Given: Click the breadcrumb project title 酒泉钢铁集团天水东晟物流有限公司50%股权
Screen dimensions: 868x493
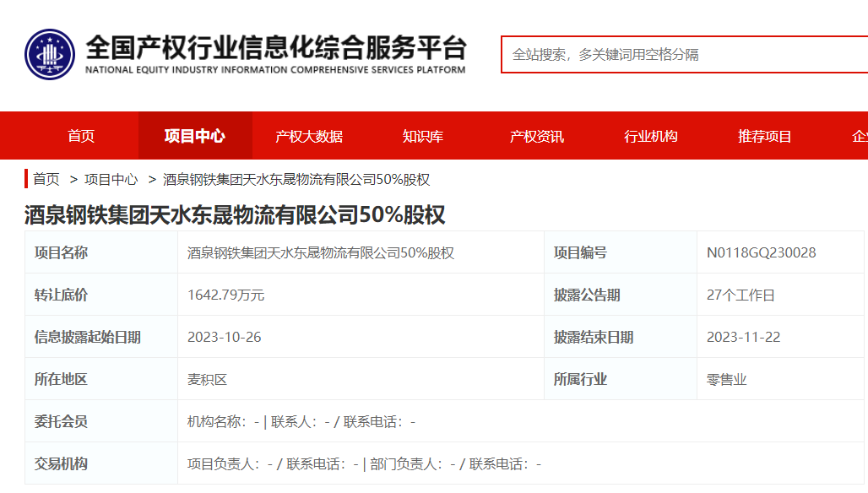Looking at the screenshot, I should 296,179.
